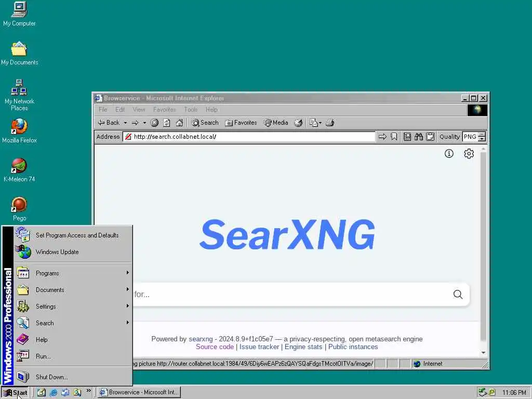
Task: Go back with the Back arrow button
Action: click(x=109, y=123)
